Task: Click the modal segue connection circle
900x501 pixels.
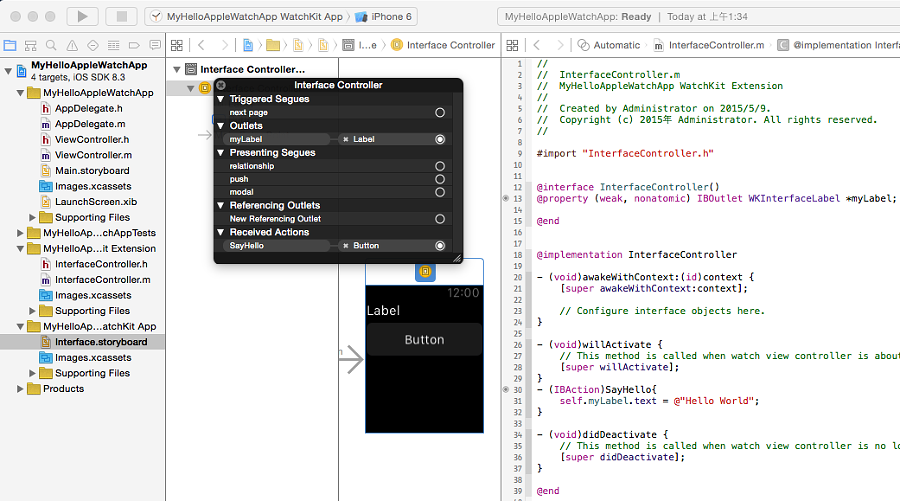Action: click(440, 192)
